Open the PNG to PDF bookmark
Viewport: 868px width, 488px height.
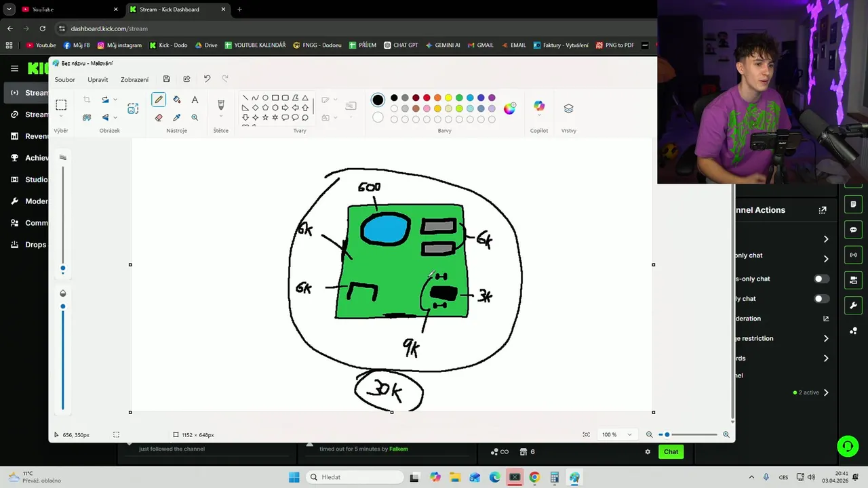coord(615,45)
